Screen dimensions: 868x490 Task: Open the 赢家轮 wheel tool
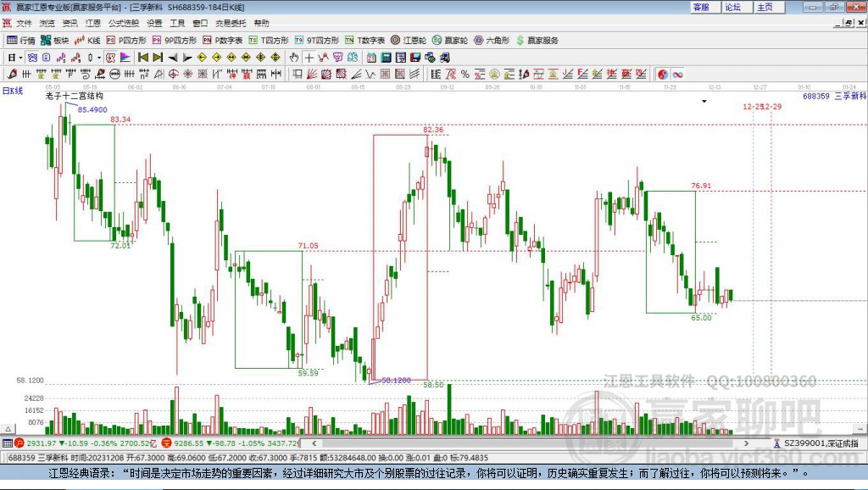[x=450, y=40]
